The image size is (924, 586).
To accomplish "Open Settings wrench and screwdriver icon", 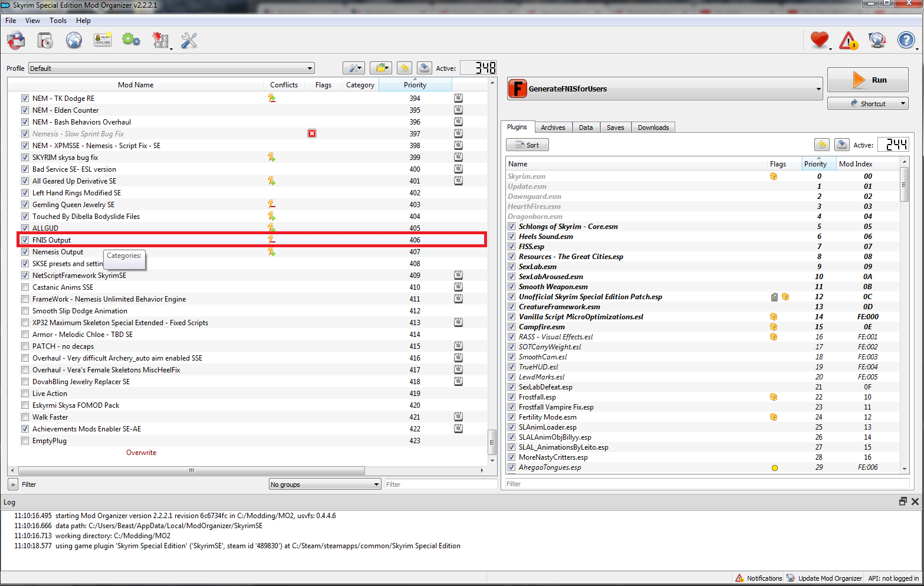I will coord(189,41).
